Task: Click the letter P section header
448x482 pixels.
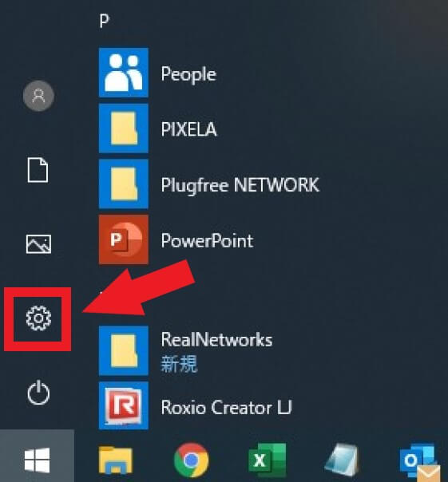Action: coord(105,22)
